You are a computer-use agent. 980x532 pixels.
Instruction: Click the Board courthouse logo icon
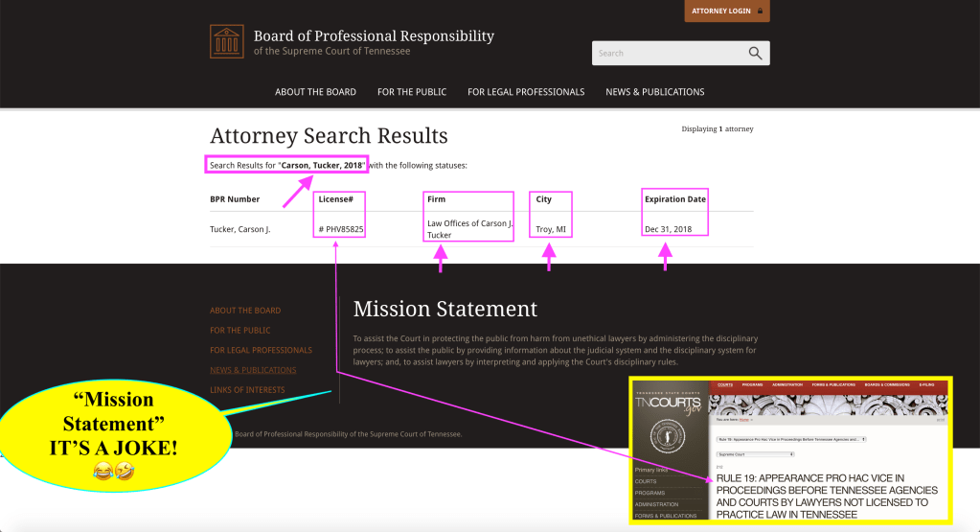(226, 42)
